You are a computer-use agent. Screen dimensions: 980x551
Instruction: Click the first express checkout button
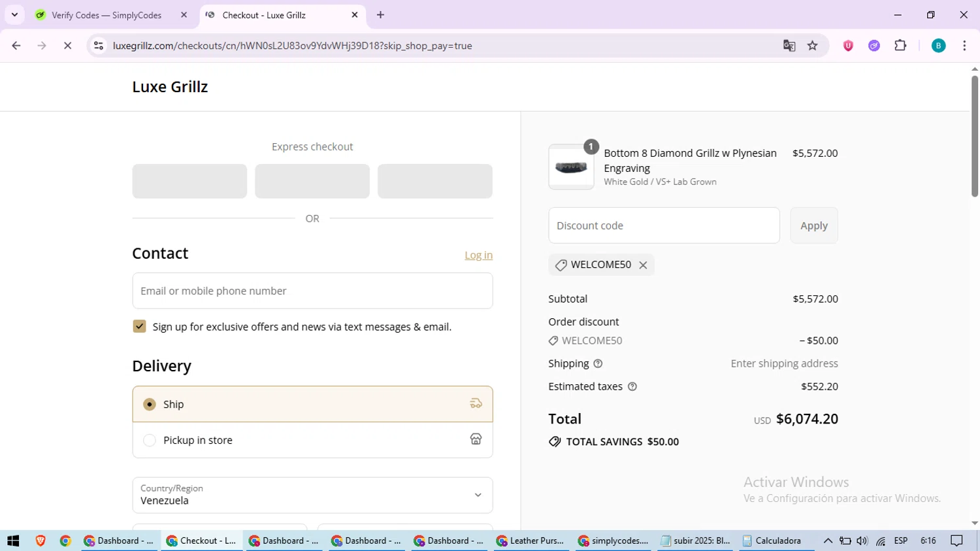189,181
